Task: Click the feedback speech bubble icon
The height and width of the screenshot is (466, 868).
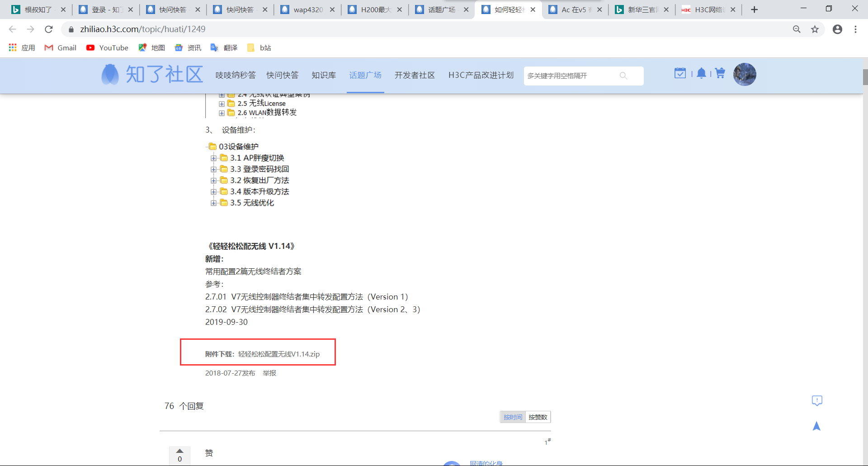Action: coord(817,400)
